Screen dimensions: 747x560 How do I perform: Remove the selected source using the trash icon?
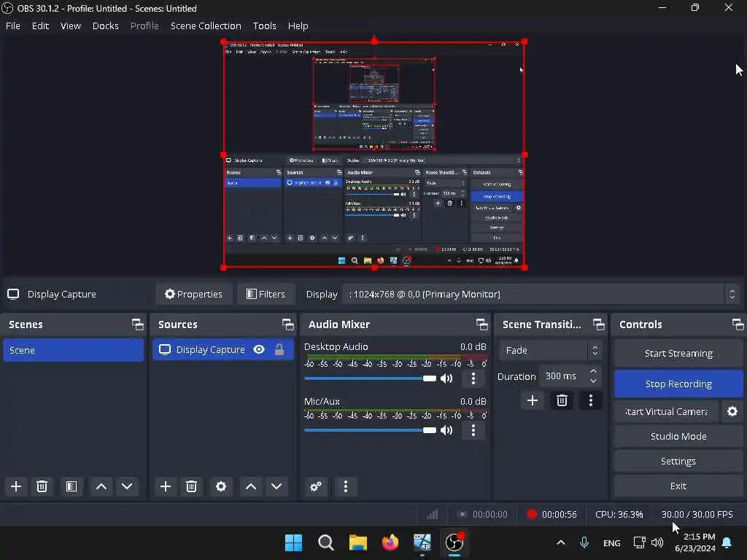192,486
